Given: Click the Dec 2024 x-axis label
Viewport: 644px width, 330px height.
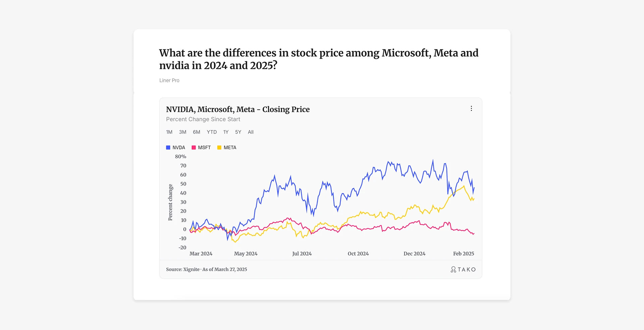Looking at the screenshot, I should point(414,254).
